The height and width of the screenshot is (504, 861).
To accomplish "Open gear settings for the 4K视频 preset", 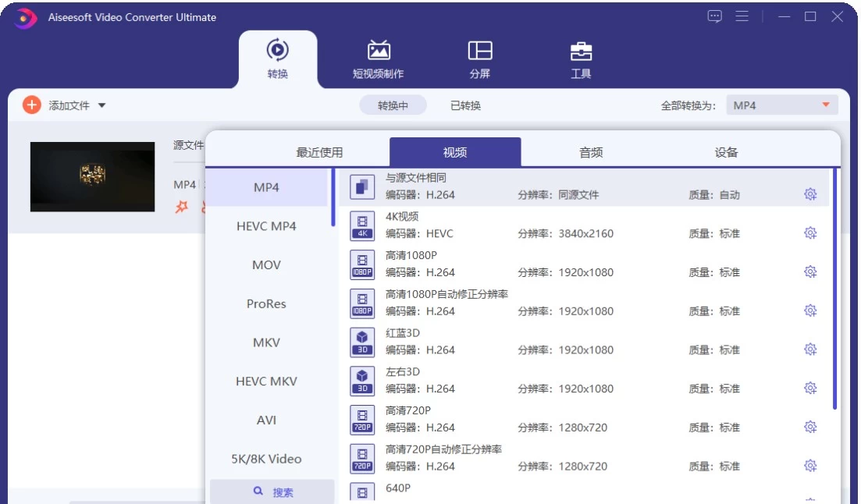I will tap(810, 232).
